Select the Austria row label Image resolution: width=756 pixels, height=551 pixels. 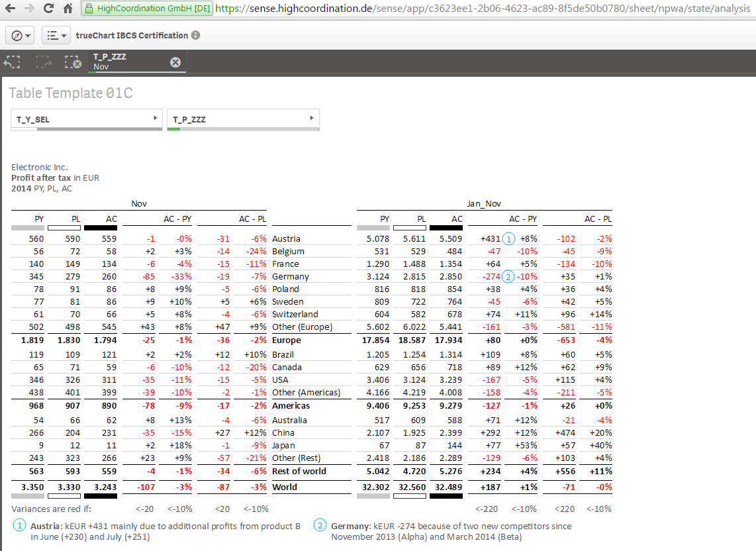[286, 239]
